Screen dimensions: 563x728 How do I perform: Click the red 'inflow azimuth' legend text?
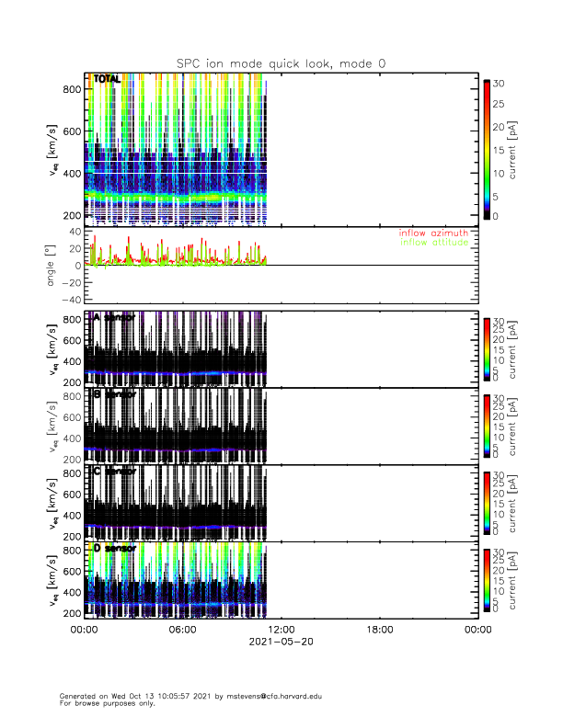click(433, 233)
